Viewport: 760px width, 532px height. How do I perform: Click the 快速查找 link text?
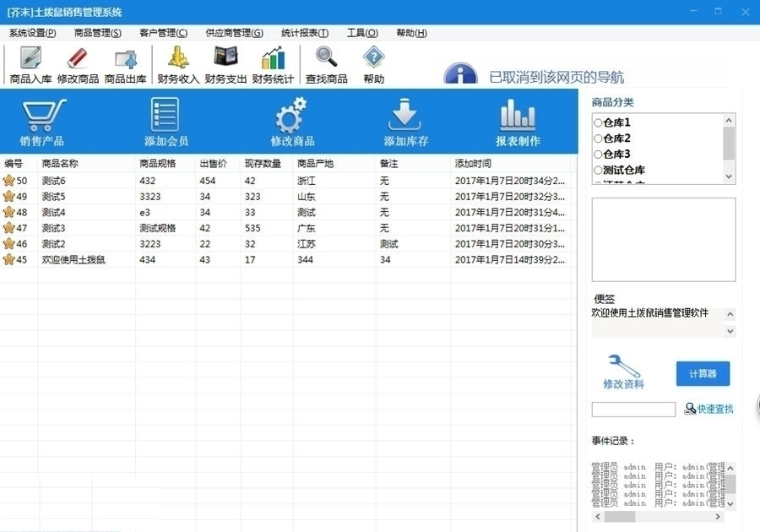click(715, 409)
